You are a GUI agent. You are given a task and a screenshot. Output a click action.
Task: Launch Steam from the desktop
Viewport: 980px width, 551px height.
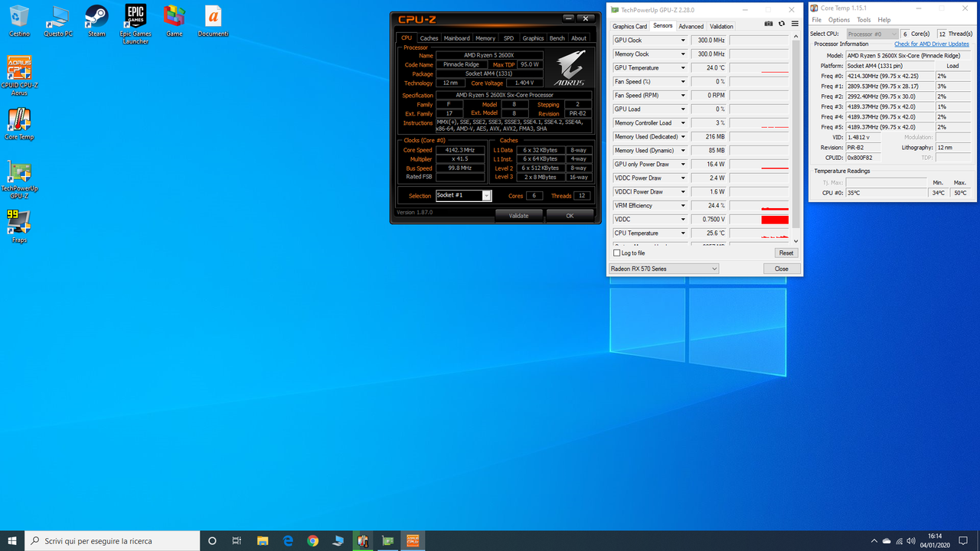96,21
